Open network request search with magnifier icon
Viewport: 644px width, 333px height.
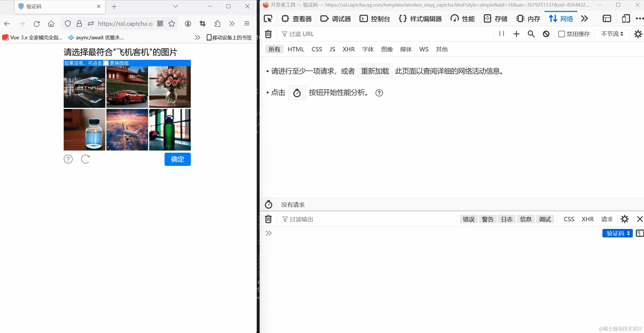[531, 34]
